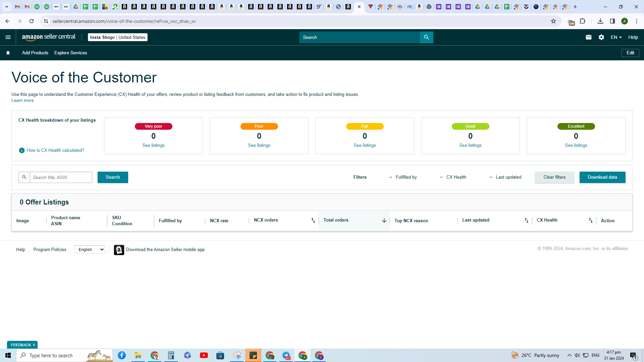Click Clear filters button
644x362 pixels.
(x=554, y=177)
